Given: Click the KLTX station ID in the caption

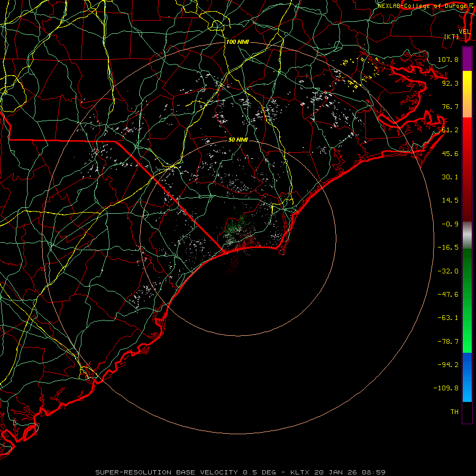Looking at the screenshot, I should pos(301,472).
